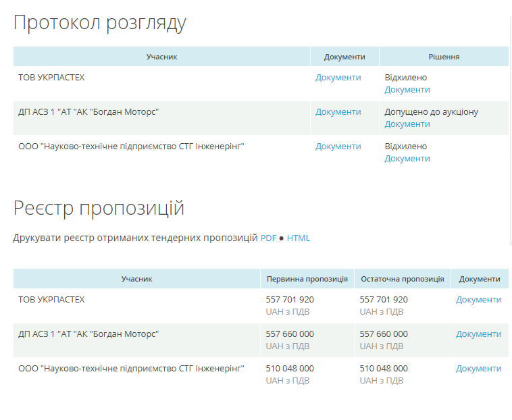Click the Протокол розгляду heading

[100, 23]
